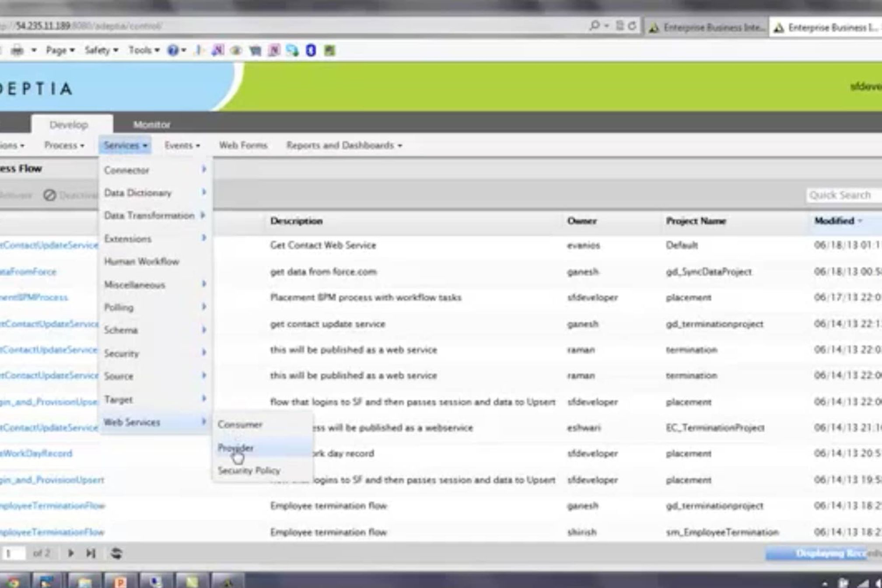Jump to last page of records
The image size is (882, 588).
click(91, 553)
